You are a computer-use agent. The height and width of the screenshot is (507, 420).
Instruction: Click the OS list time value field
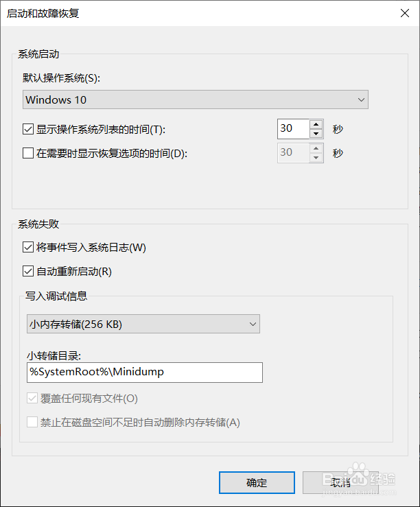(x=293, y=128)
